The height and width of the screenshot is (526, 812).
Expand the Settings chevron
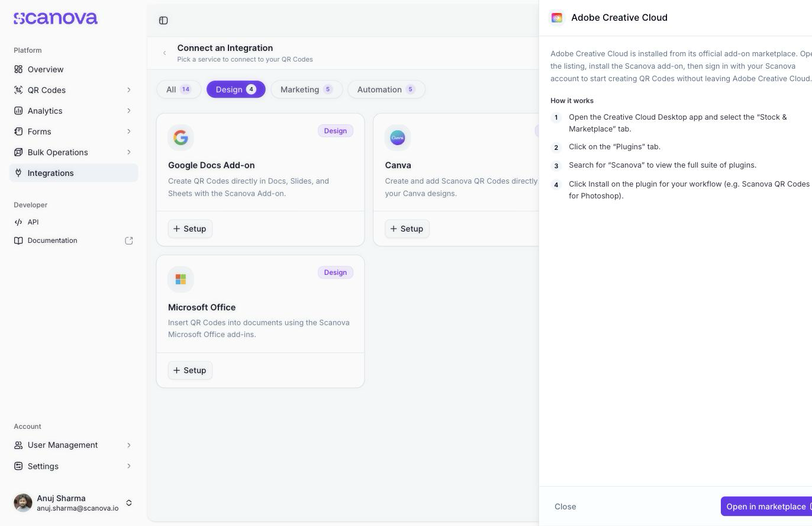coord(129,466)
